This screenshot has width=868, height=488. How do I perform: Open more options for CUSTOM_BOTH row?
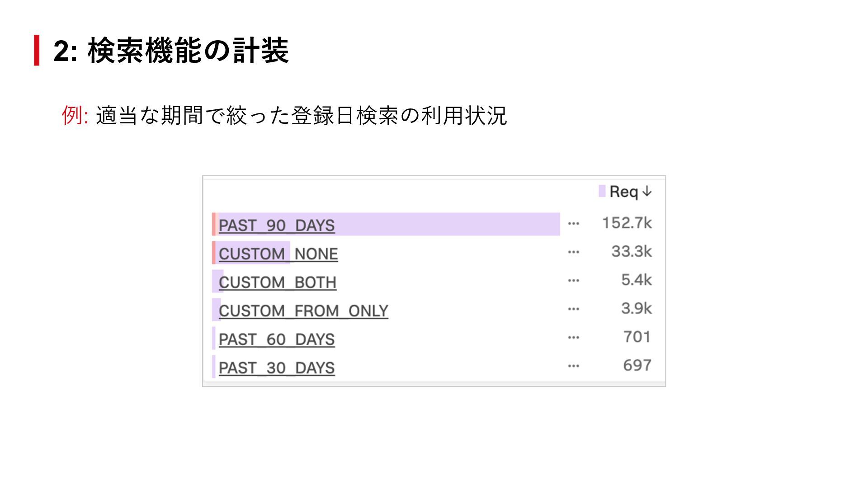tap(573, 281)
